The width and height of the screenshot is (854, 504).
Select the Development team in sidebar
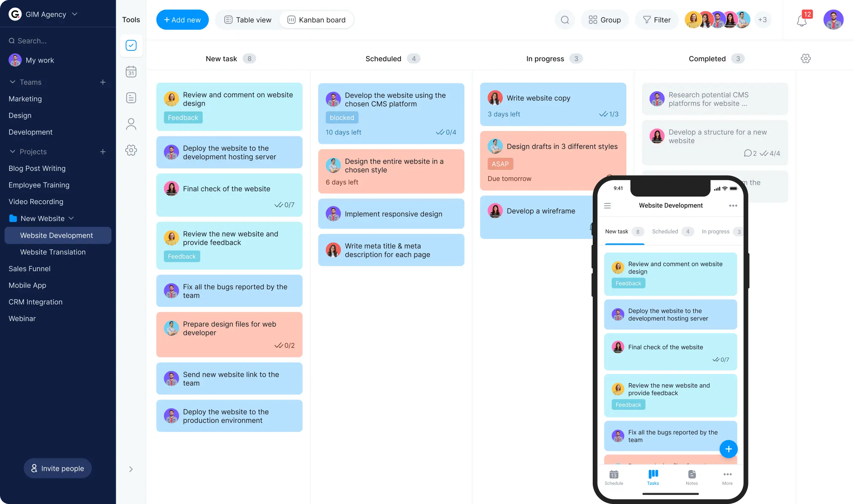[x=30, y=132]
